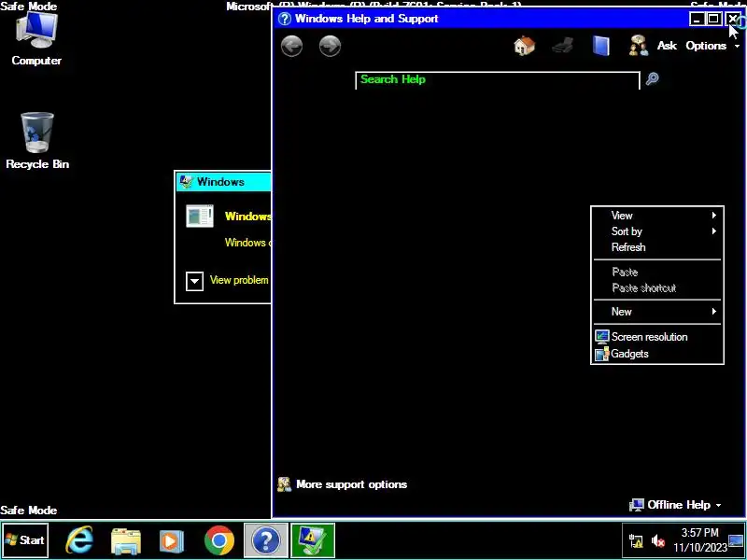Minimize the Help and Support window
This screenshot has height=560, width=747.
(x=697, y=19)
